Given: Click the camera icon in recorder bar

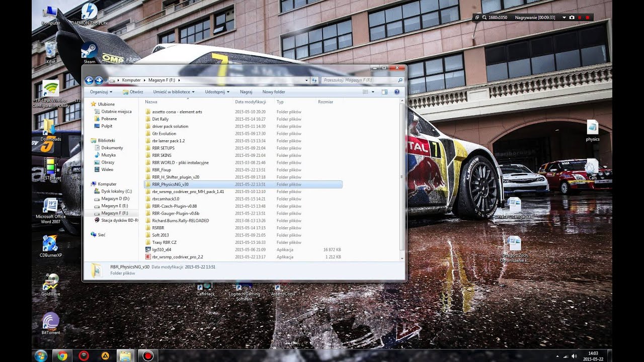Looking at the screenshot, I should pos(572,18).
